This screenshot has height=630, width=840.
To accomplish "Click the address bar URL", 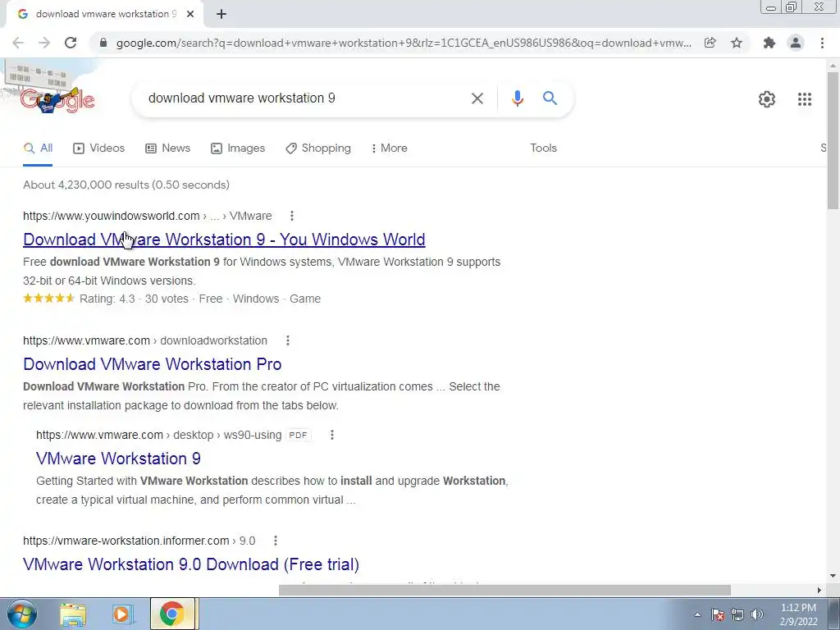I will point(404,43).
